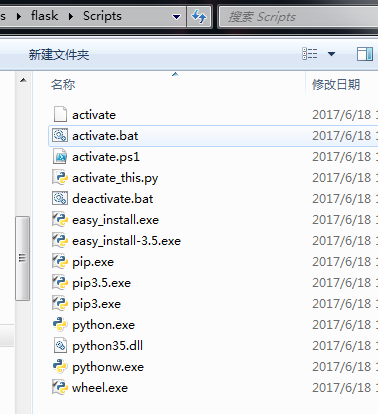Click the python.exe Python logo icon
This screenshot has width=378, height=414.
pyautogui.click(x=60, y=324)
